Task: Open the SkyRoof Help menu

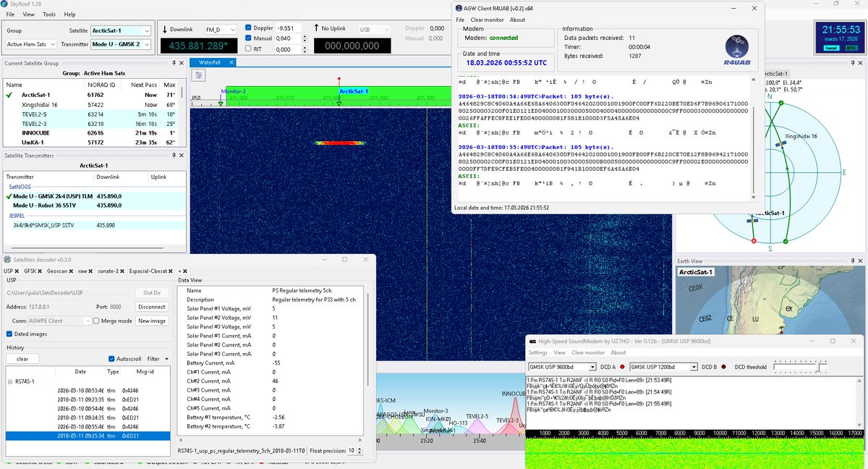Action: pos(69,14)
